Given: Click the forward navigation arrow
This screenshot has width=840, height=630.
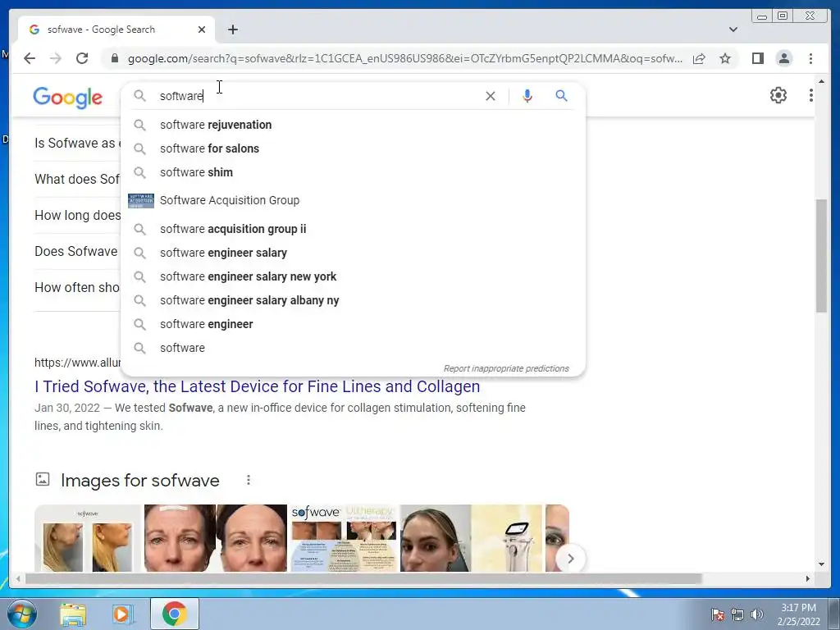Looking at the screenshot, I should (56, 58).
